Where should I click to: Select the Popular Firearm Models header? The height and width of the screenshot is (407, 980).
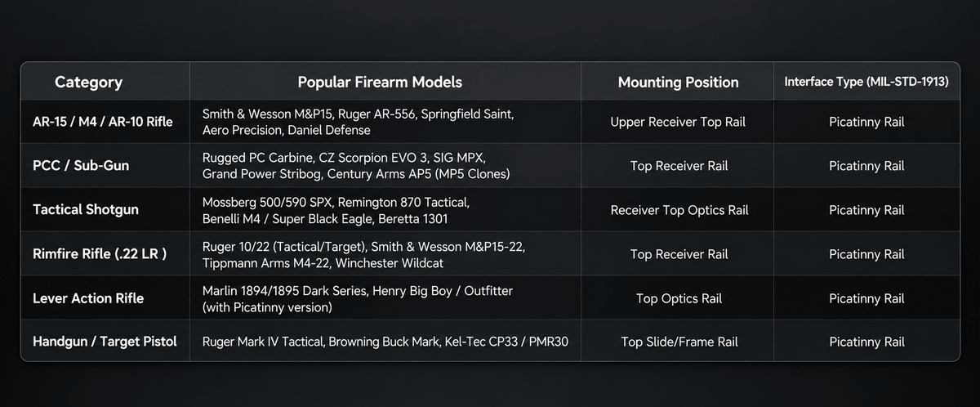pyautogui.click(x=380, y=82)
